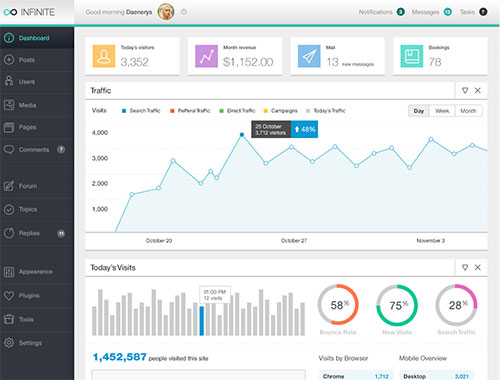500x380 pixels.
Task: Click the Plugins heart icon
Action: click(9, 295)
